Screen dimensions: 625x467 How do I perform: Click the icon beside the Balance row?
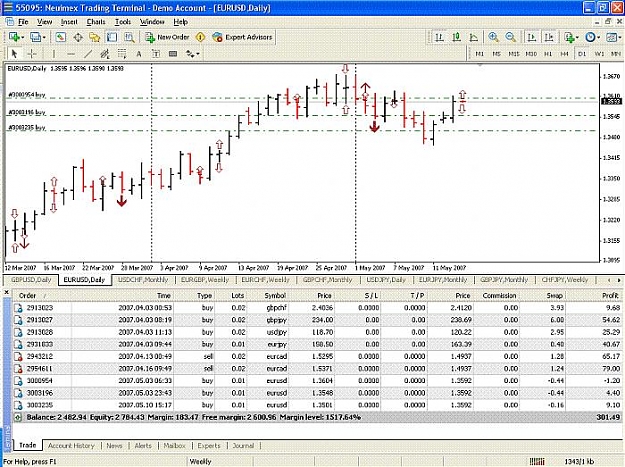point(18,417)
